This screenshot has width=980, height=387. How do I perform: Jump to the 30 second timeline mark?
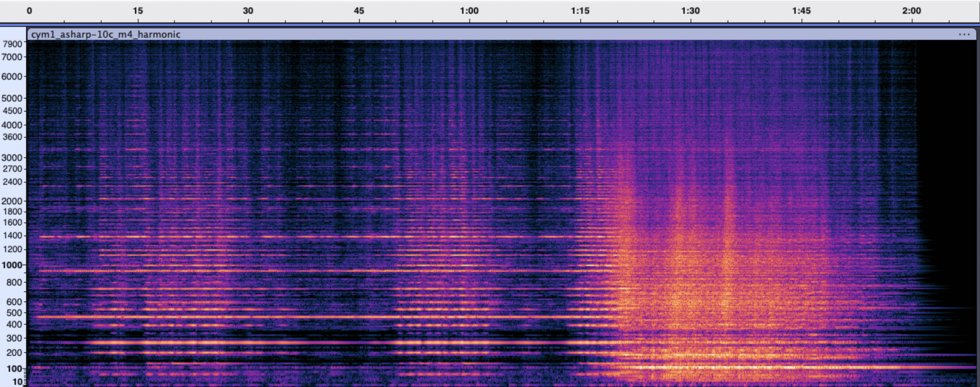pos(248,11)
